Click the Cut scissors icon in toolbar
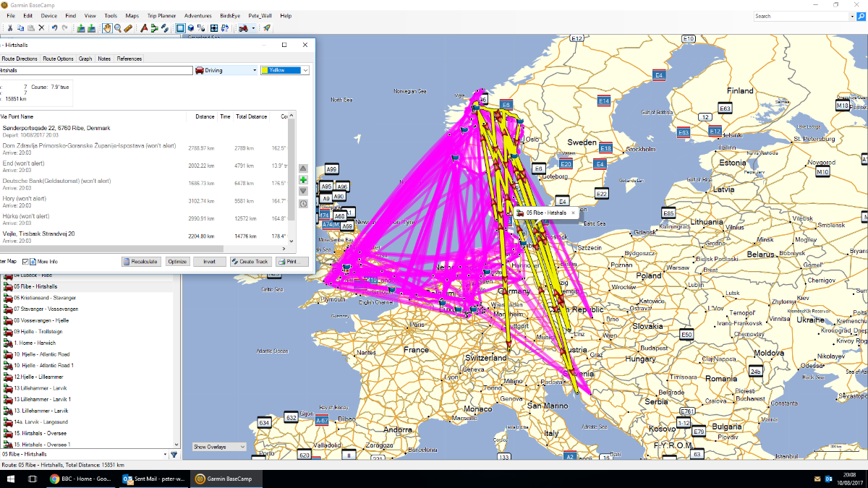 pos(10,28)
